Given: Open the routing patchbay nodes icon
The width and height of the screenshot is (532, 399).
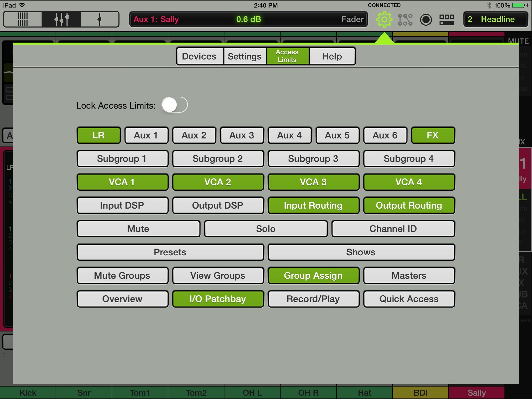Looking at the screenshot, I should [405, 20].
